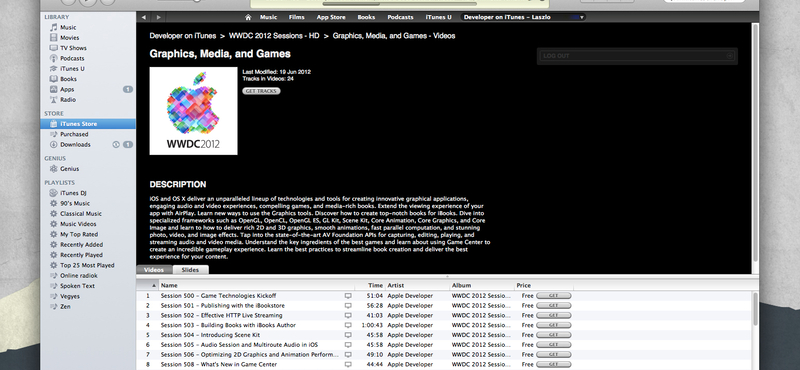Open the Online radiok playlist icon
This screenshot has height=370, width=800.
[x=54, y=276]
